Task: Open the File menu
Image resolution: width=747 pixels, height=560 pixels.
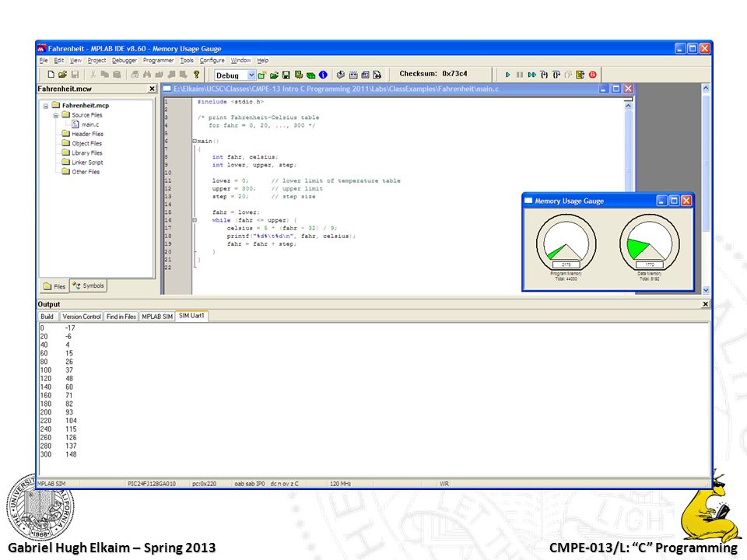Action: pos(44,61)
